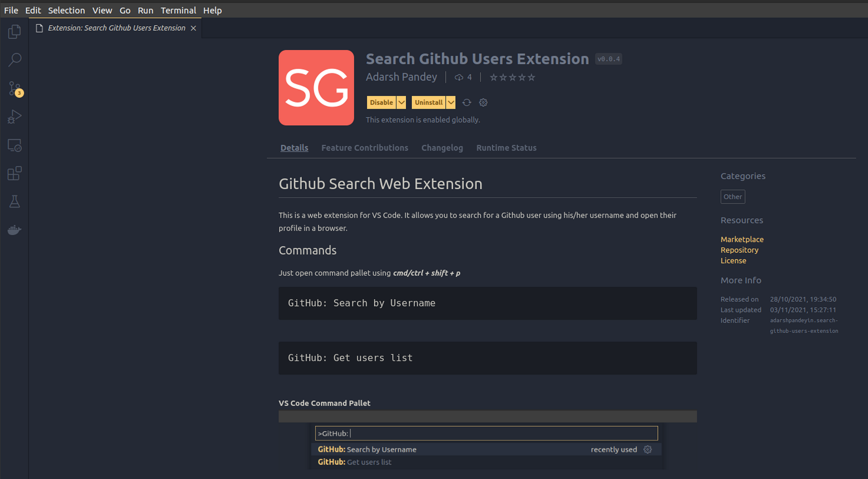Viewport: 868px width, 479px height.
Task: Click gear icon in command palette screenshot
Action: [648, 449]
